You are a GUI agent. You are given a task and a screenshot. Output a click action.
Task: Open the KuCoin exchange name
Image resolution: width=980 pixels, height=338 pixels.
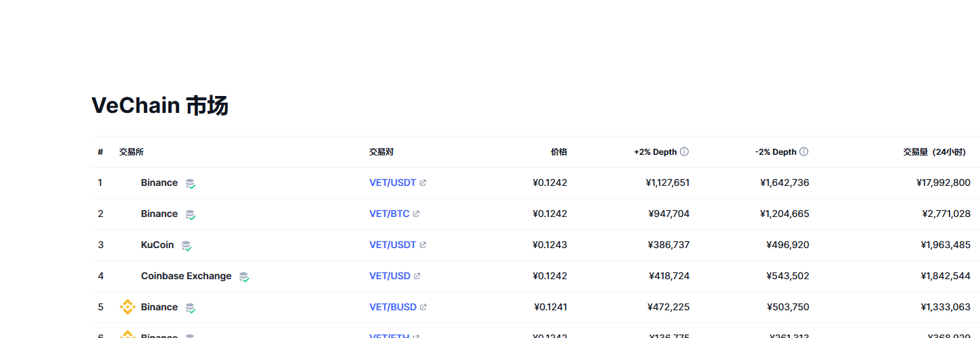(x=157, y=245)
